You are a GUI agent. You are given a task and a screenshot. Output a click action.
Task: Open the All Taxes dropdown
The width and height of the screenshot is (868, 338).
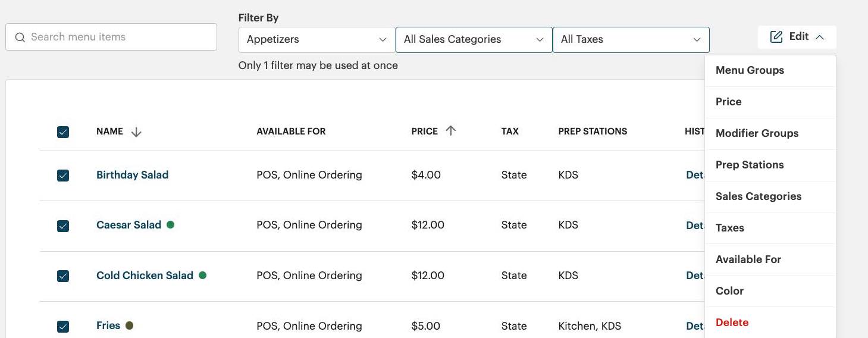pyautogui.click(x=631, y=39)
